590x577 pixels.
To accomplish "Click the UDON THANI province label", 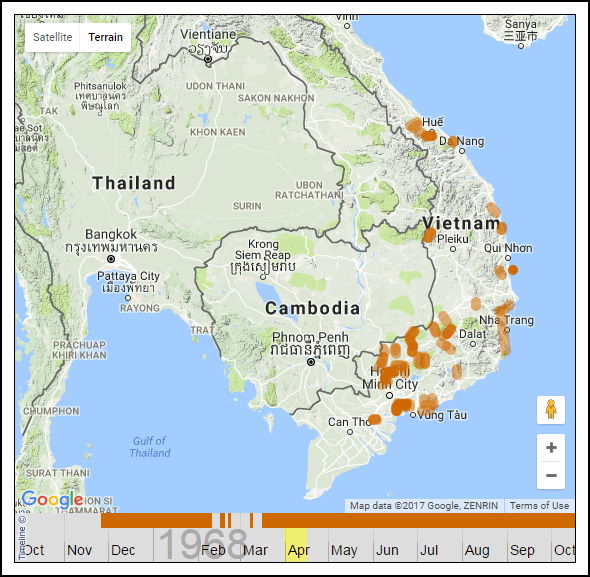I will pos(216,86).
